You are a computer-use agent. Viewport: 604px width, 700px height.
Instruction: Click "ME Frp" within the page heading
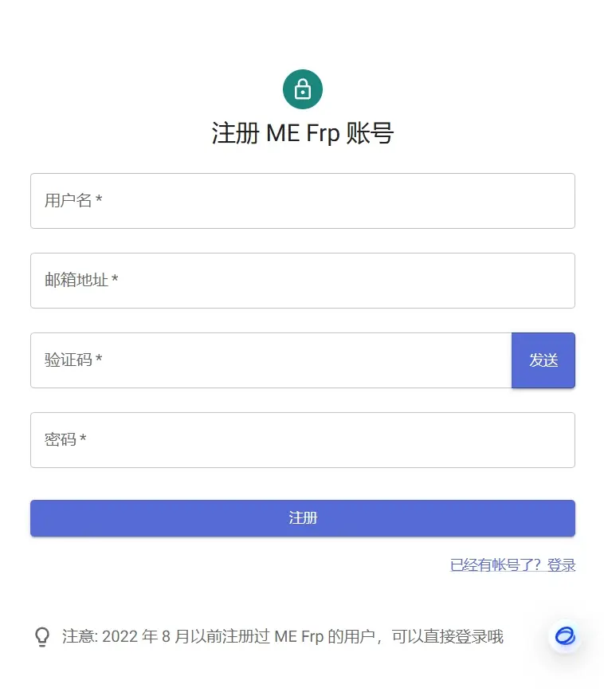click(303, 133)
